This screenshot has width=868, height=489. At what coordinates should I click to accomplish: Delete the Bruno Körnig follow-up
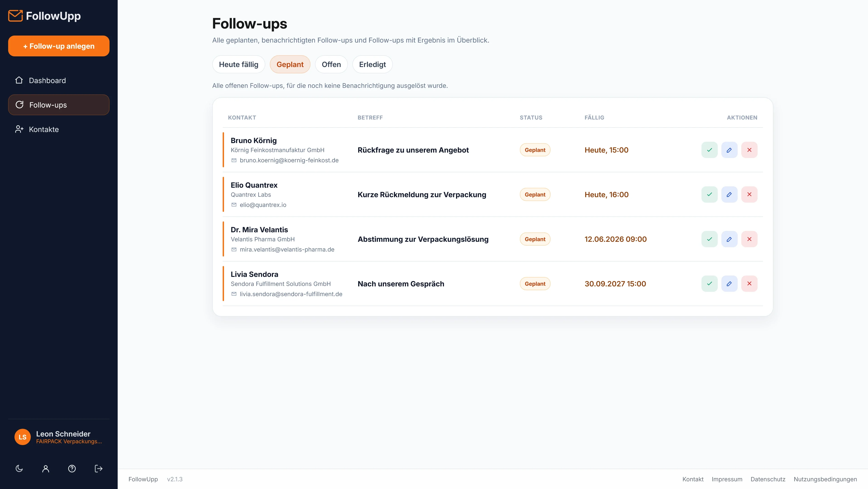[x=749, y=150]
